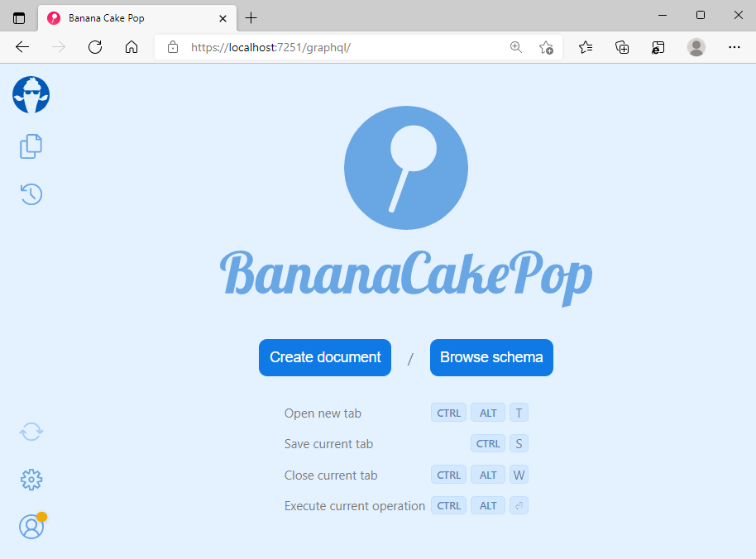Image resolution: width=756 pixels, height=559 pixels.
Task: Click the Enter key badge for Execute operation
Action: (519, 506)
